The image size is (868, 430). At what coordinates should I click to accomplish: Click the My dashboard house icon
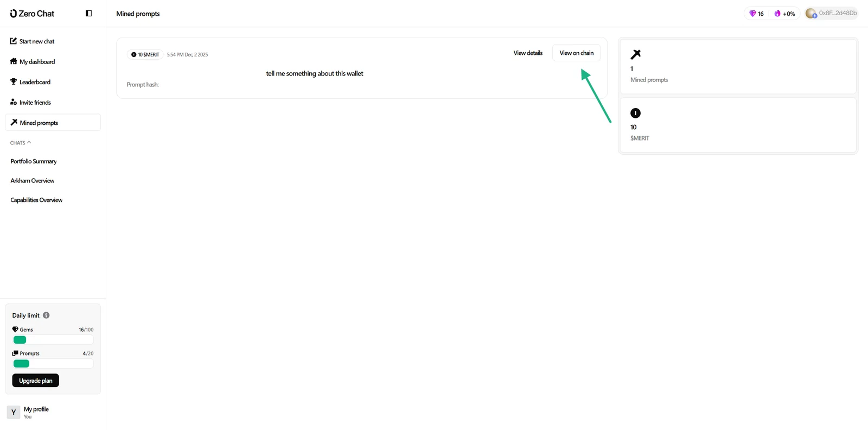pyautogui.click(x=14, y=61)
